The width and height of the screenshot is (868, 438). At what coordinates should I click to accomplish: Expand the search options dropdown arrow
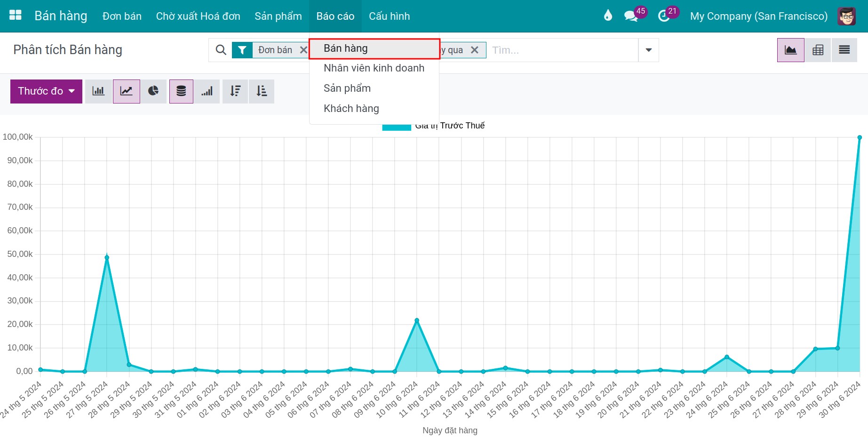point(648,50)
